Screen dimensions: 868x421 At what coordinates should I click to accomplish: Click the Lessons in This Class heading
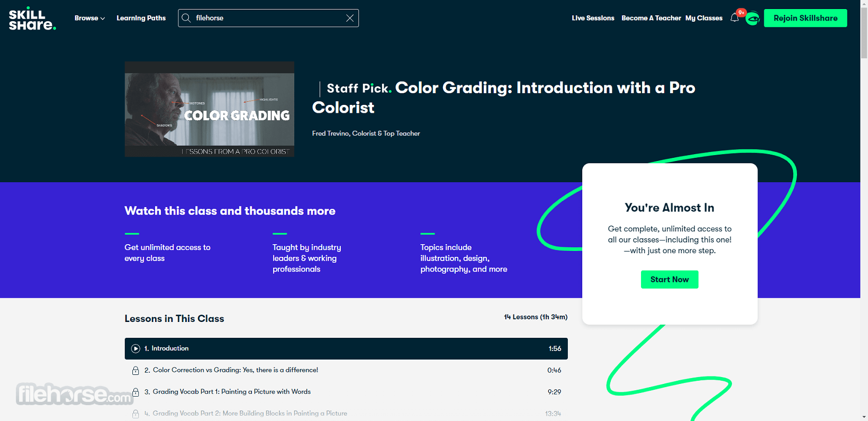174,319
